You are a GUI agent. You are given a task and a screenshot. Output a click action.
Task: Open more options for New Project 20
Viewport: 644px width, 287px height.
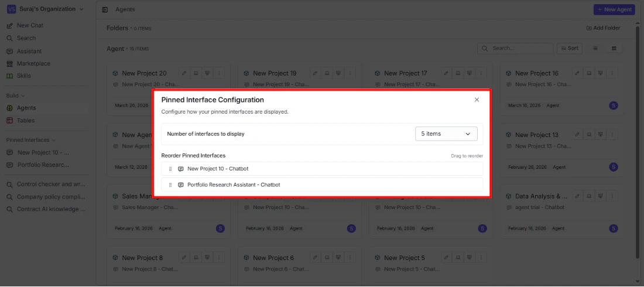tap(219, 73)
